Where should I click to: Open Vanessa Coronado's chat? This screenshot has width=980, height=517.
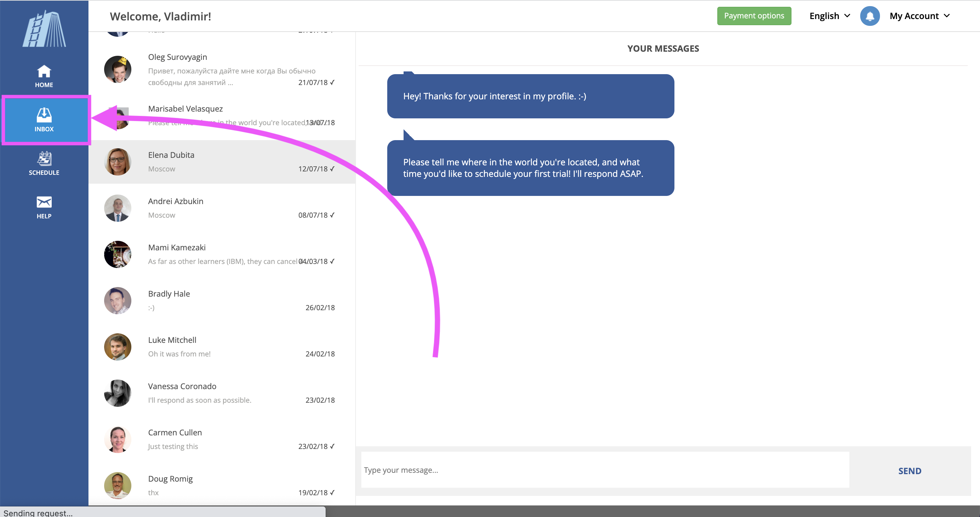click(222, 393)
